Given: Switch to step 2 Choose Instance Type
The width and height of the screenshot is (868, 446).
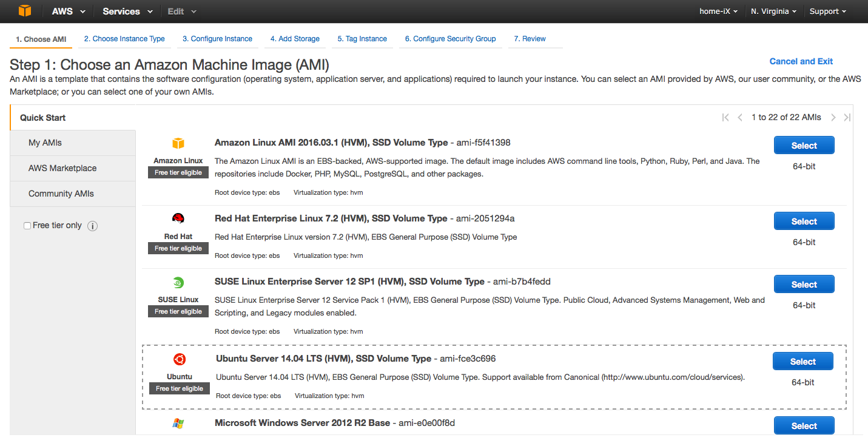Looking at the screenshot, I should (x=124, y=39).
